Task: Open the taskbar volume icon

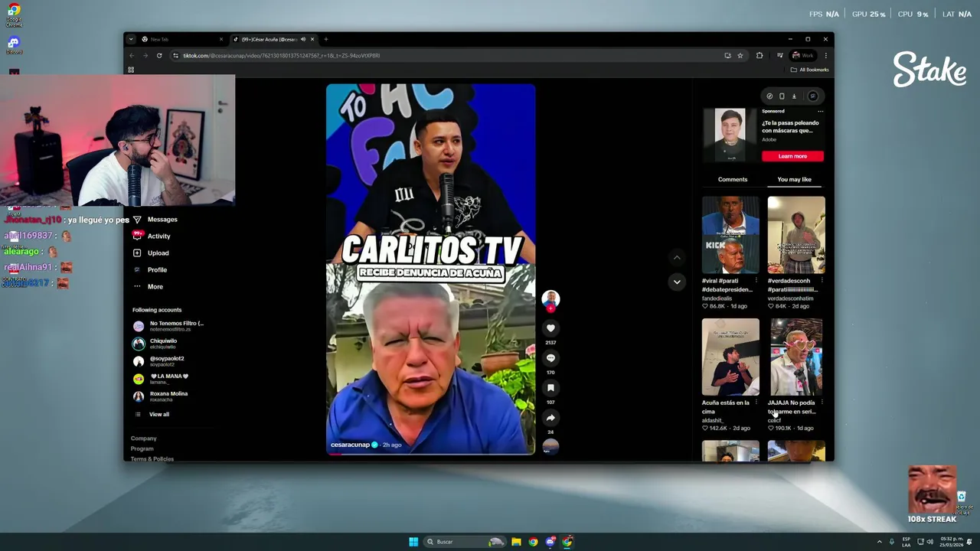Action: [x=929, y=542]
